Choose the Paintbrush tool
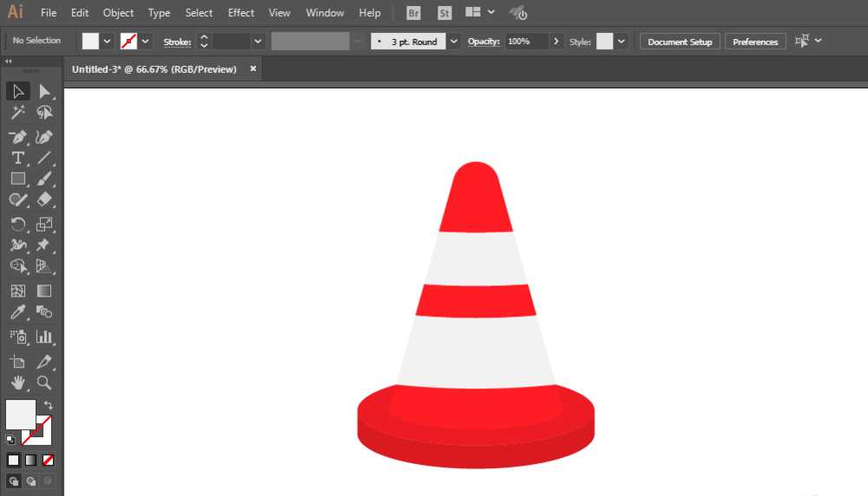Screen dimensions: 868x496 point(44,179)
